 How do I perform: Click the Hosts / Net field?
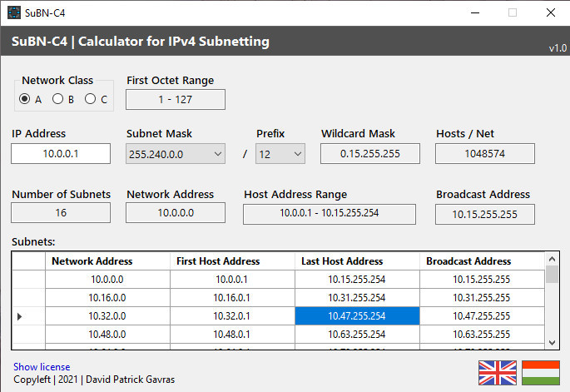[x=485, y=153]
